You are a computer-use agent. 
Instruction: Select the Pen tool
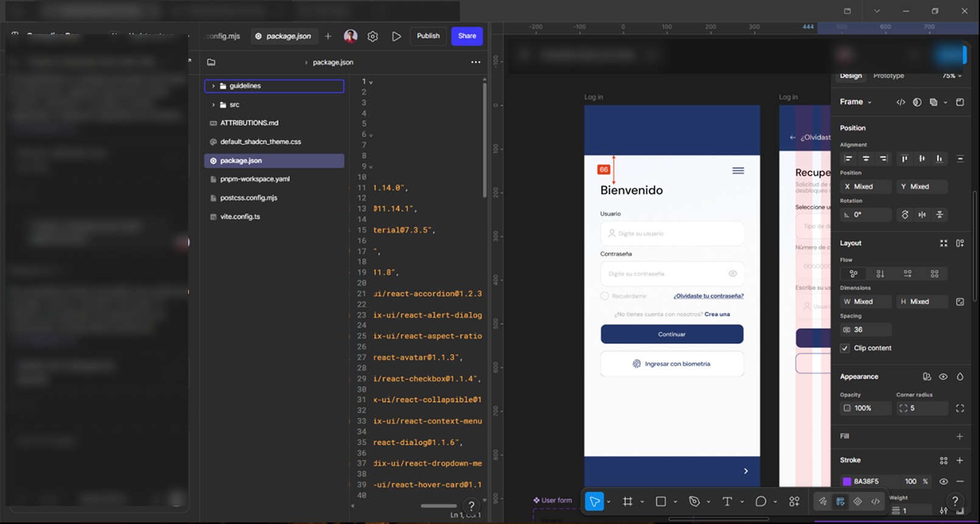click(x=694, y=501)
